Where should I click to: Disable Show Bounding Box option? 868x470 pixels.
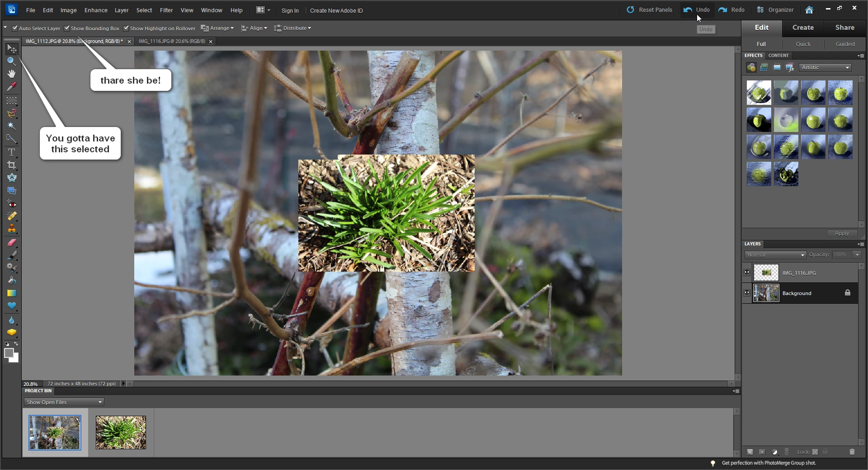67,28
